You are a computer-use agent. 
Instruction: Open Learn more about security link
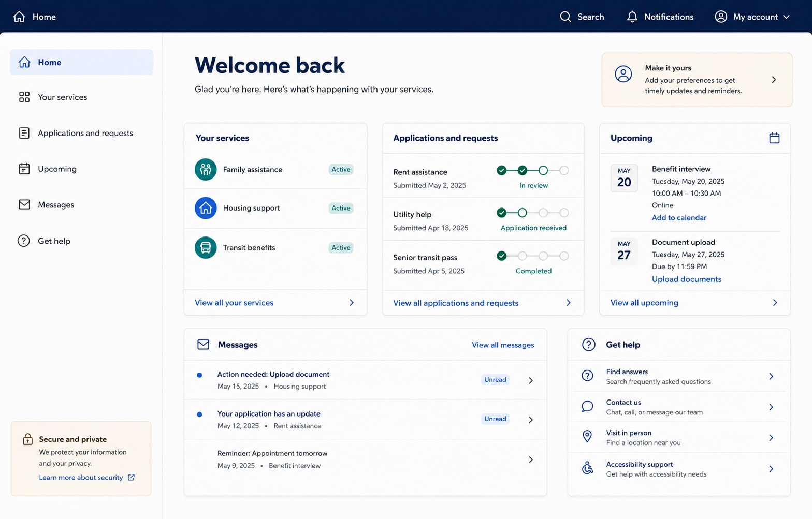(x=86, y=478)
